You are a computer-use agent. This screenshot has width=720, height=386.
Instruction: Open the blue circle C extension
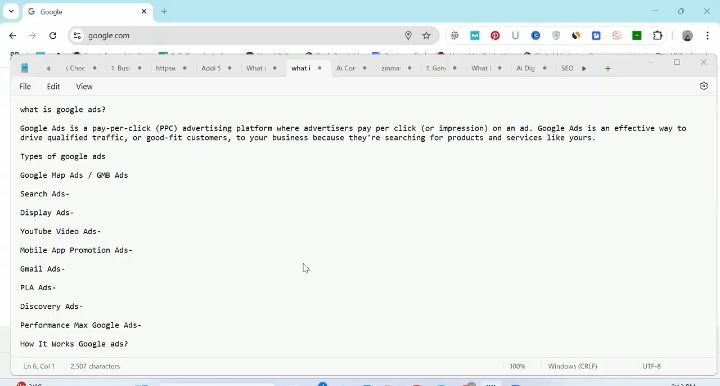(535, 35)
